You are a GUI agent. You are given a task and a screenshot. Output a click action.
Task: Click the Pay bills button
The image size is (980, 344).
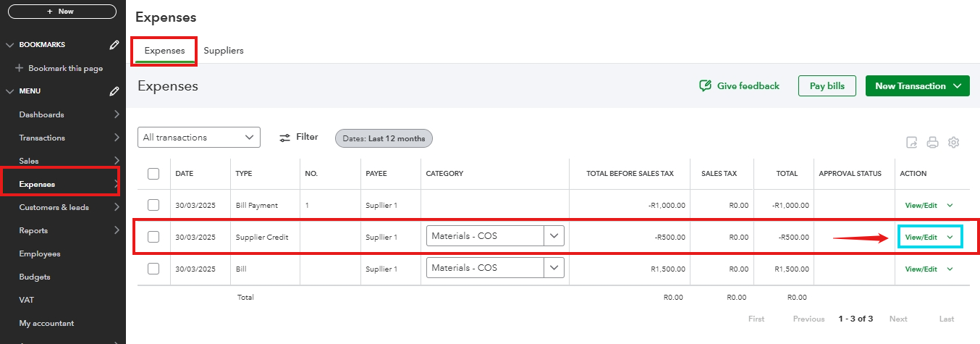point(827,86)
